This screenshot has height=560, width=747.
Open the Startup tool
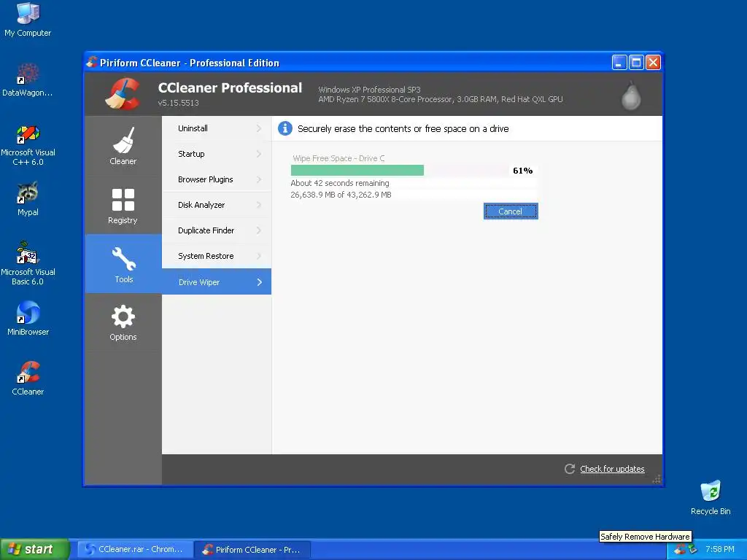[x=217, y=154]
